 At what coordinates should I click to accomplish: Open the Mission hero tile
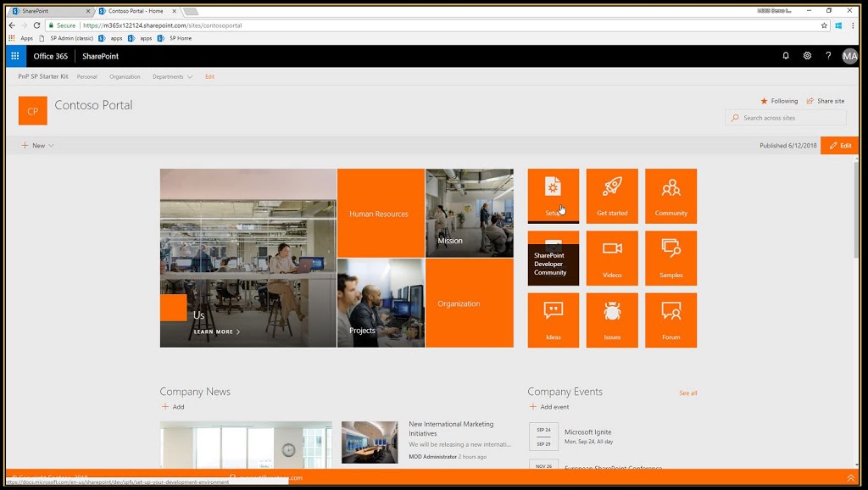(x=470, y=213)
